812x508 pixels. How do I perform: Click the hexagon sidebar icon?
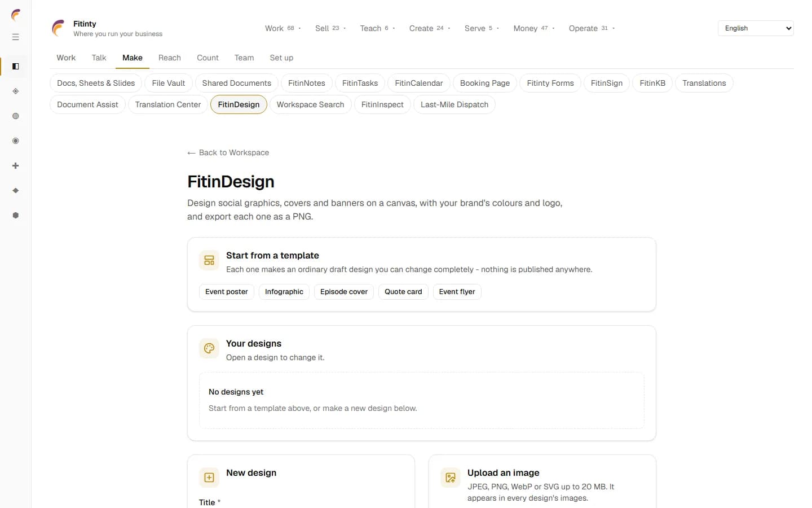coord(16,216)
